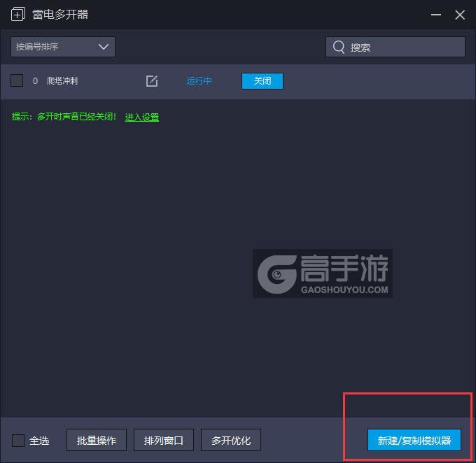This screenshot has width=476, height=463.
Task: Close the 雷电多开器 window
Action: pyautogui.click(x=460, y=15)
